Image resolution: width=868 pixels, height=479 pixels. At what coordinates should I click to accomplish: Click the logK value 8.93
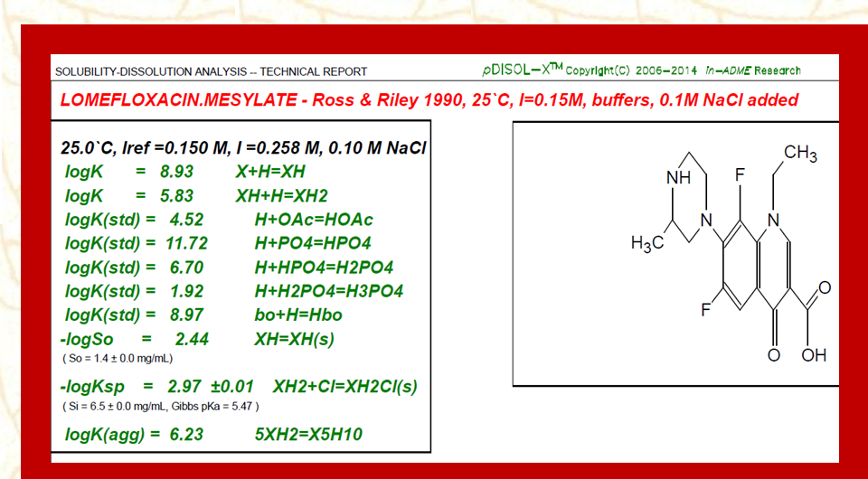(x=176, y=173)
